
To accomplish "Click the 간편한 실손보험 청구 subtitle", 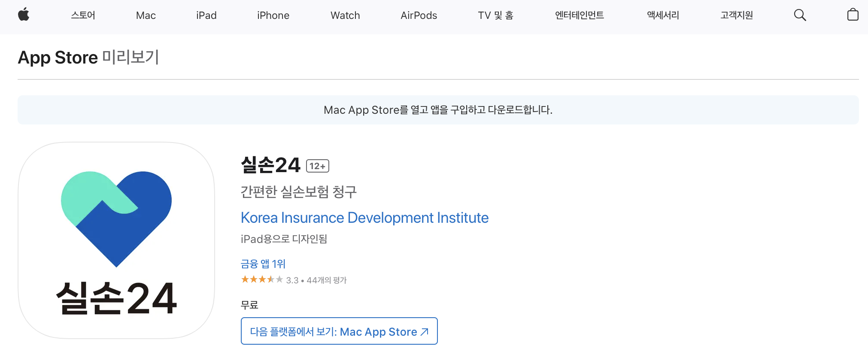I will [299, 191].
